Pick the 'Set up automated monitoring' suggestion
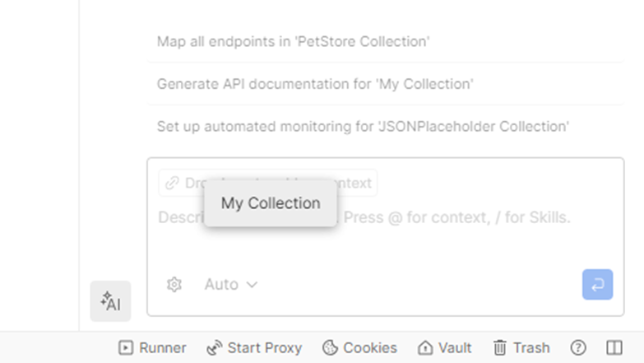Image resolution: width=644 pixels, height=363 pixels. pos(363,127)
